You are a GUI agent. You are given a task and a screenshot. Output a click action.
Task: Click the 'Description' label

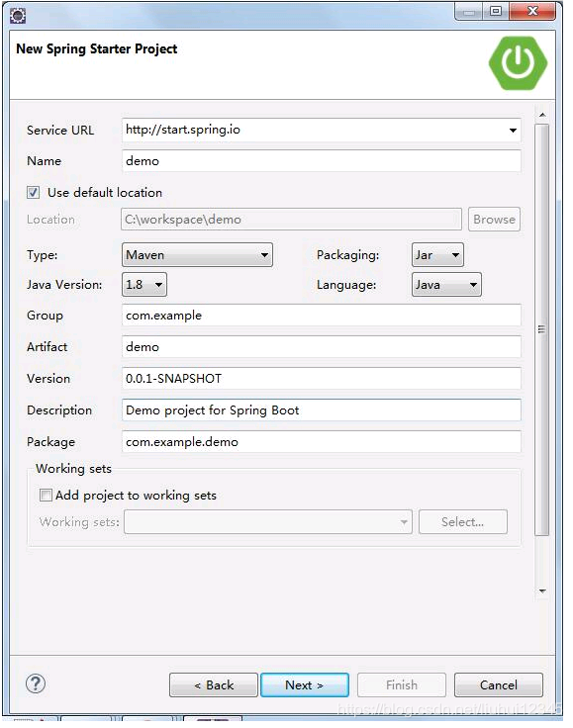(59, 409)
